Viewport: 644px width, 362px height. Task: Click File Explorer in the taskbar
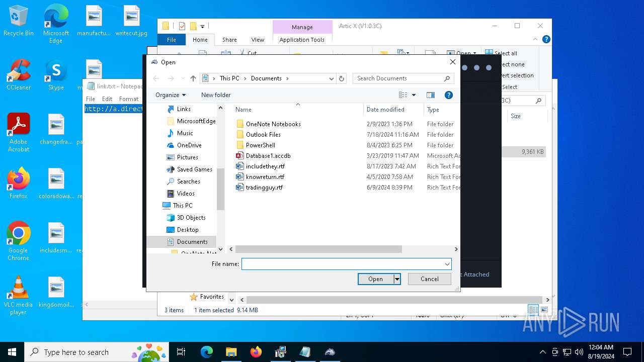[231, 352]
